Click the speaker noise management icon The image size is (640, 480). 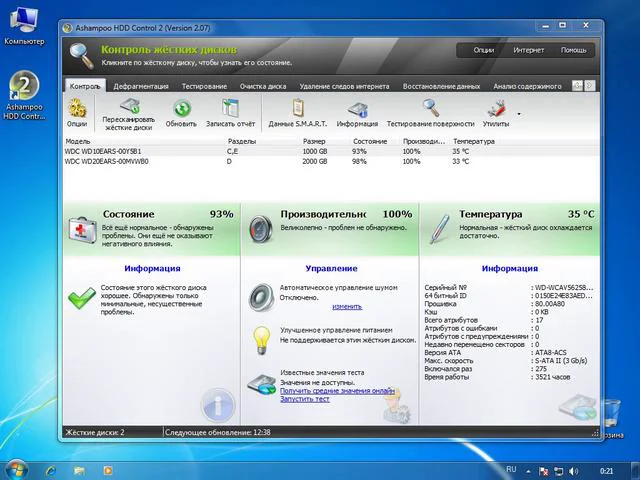tap(261, 298)
